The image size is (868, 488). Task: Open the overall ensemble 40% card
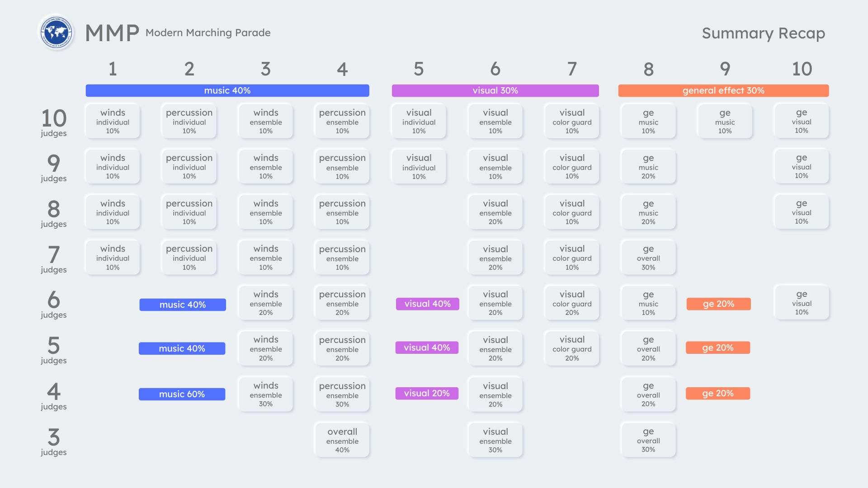[342, 440]
